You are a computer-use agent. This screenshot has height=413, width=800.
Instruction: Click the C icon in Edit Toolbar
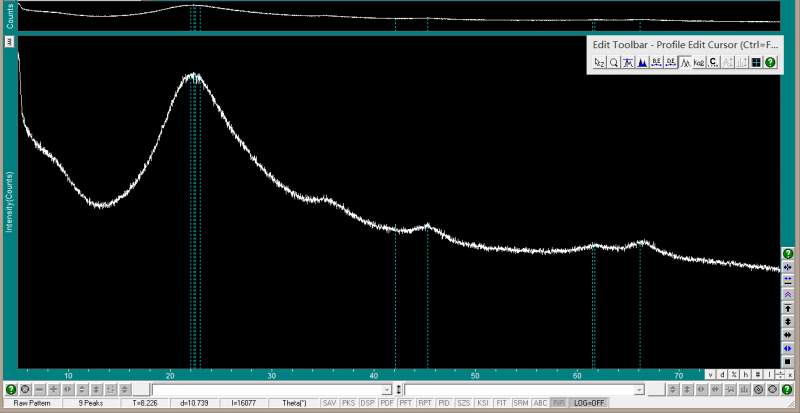[x=713, y=62]
